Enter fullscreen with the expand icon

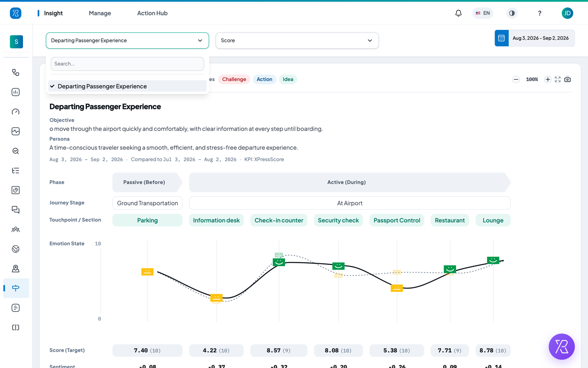pyautogui.click(x=558, y=79)
